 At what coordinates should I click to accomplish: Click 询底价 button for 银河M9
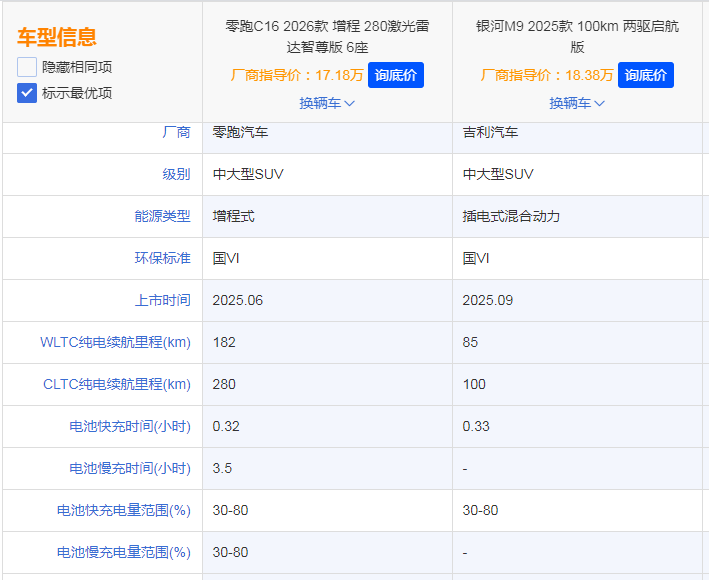(645, 75)
